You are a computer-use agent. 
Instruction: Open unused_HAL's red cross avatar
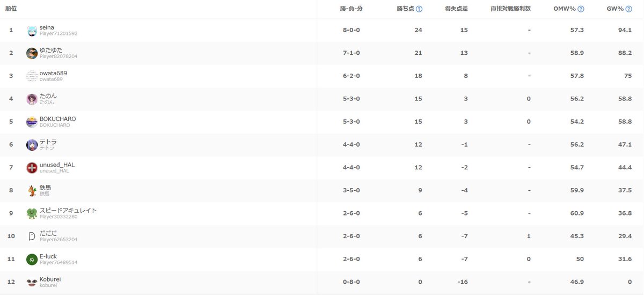pos(32,168)
